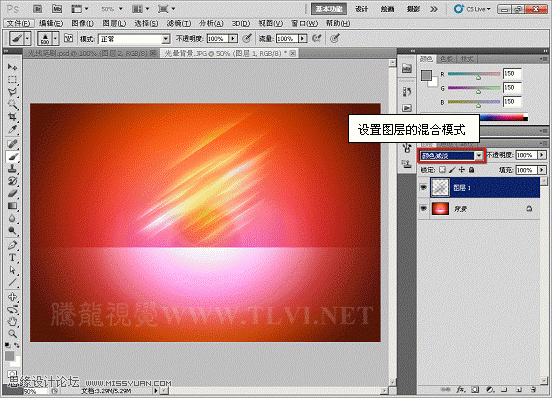The width and height of the screenshot is (552, 398).
Task: Click the R channel color slider
Action: pyautogui.click(x=474, y=74)
